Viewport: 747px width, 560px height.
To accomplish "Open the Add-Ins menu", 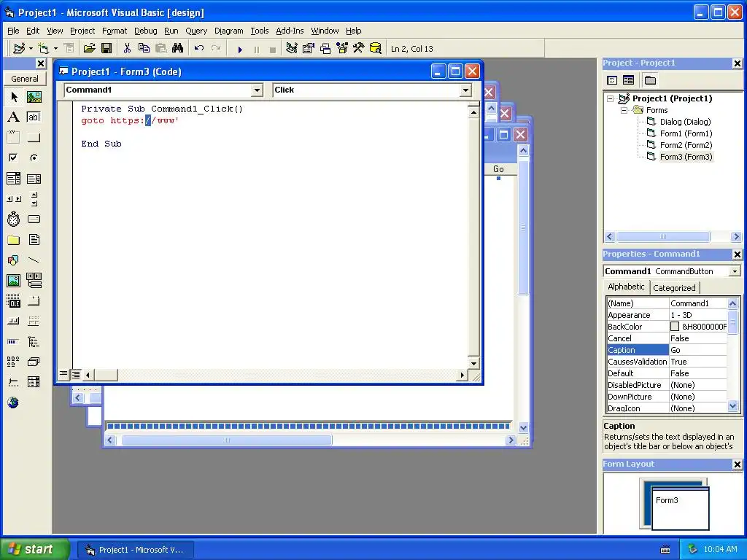I will pos(290,31).
